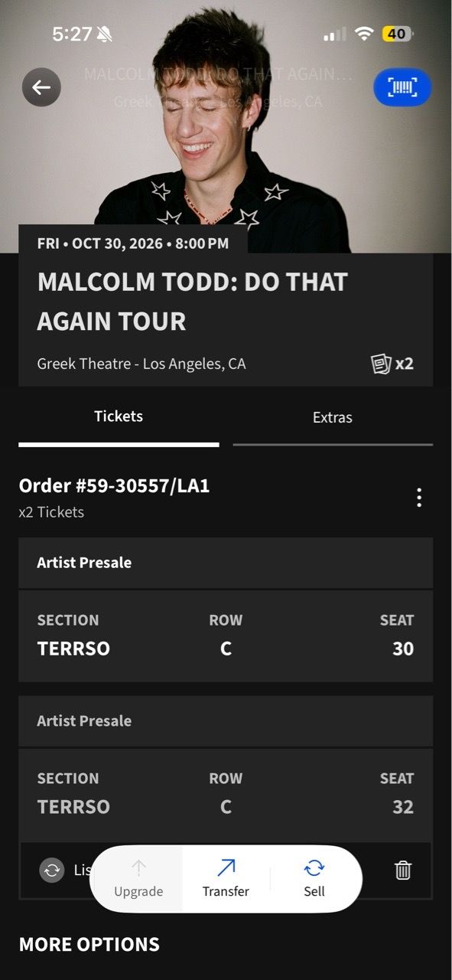Viewport: 452px width, 980px height.
Task: Tap the back arrow button
Action: [41, 87]
